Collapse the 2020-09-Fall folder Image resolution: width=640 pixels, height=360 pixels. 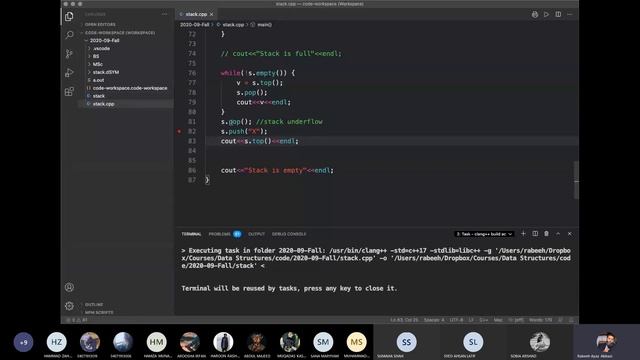104,40
